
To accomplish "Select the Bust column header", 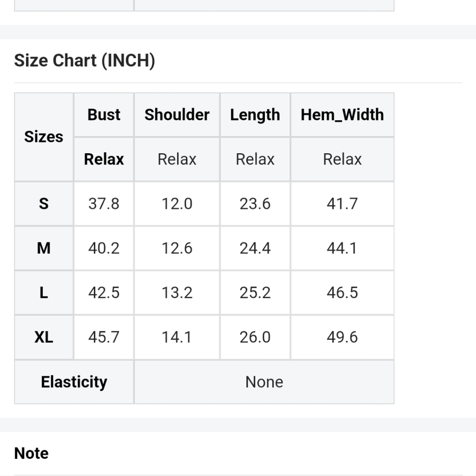I will coord(104,115).
